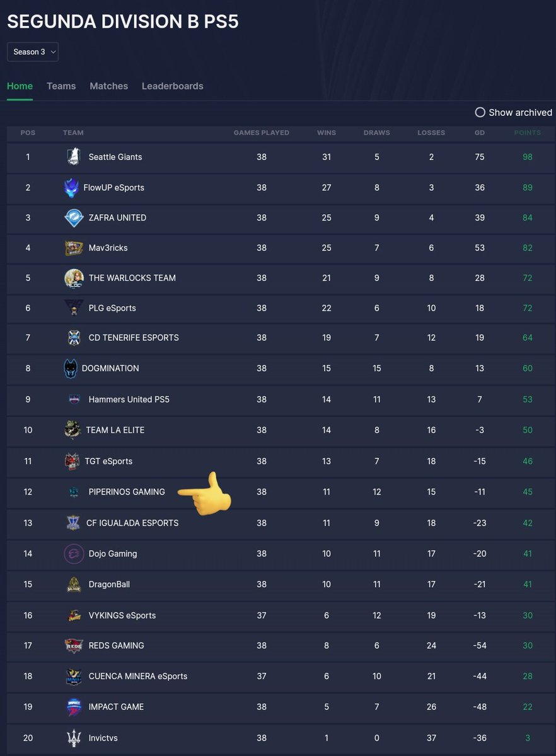Open the Invictvs team link
The image size is (556, 756).
pos(103,738)
